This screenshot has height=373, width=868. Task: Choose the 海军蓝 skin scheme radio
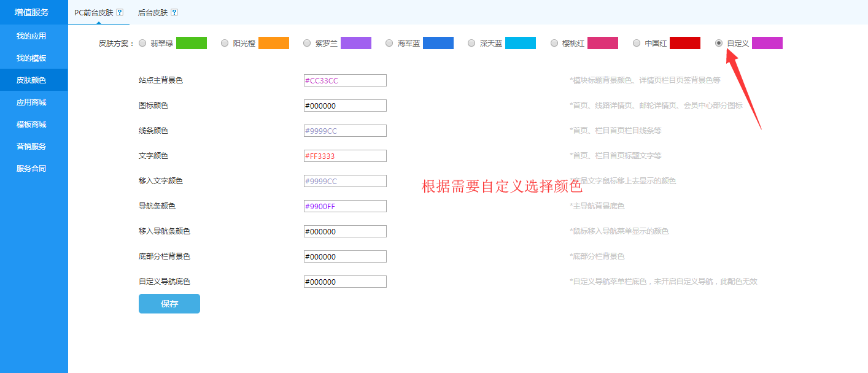click(389, 43)
